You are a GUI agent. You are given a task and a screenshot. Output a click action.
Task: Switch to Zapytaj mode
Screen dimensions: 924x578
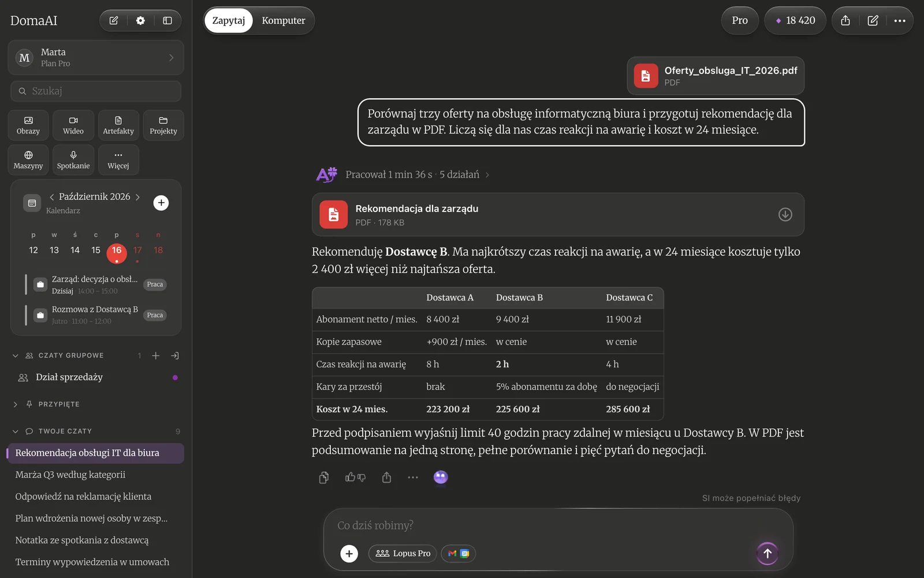tap(229, 21)
